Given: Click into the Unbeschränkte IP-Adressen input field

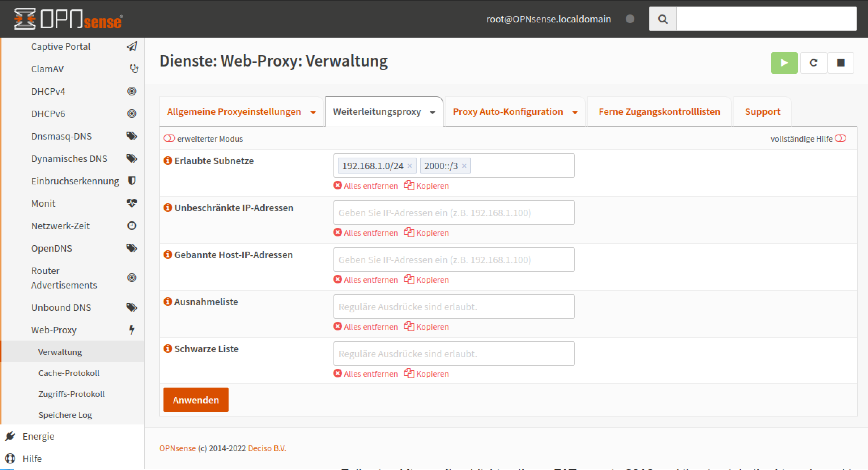Looking at the screenshot, I should (x=454, y=213).
